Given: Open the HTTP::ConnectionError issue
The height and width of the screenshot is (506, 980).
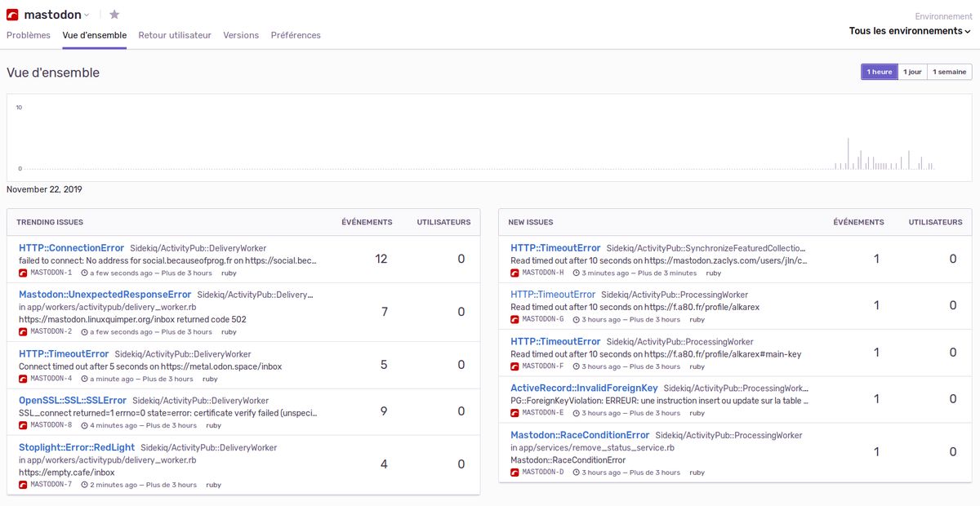Looking at the screenshot, I should (x=71, y=248).
